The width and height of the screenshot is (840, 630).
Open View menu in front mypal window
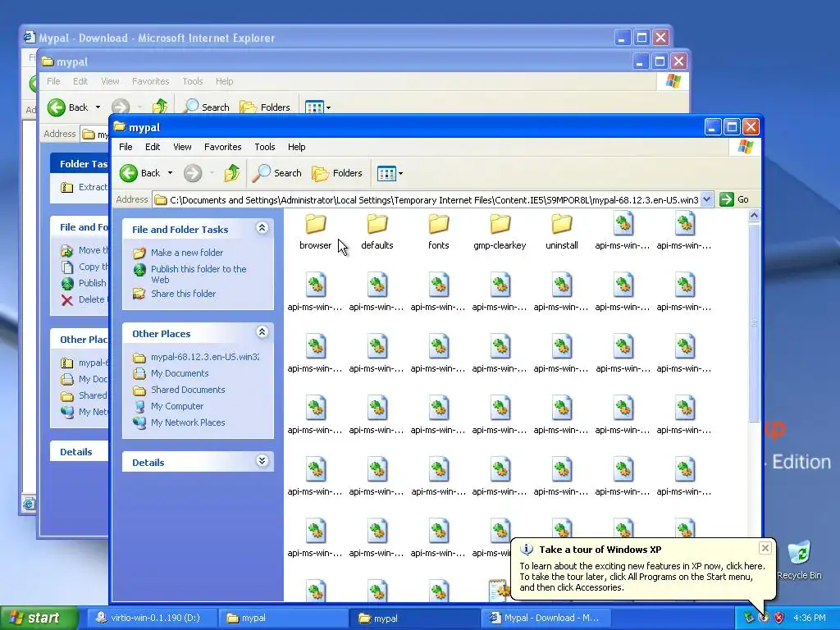tap(182, 147)
